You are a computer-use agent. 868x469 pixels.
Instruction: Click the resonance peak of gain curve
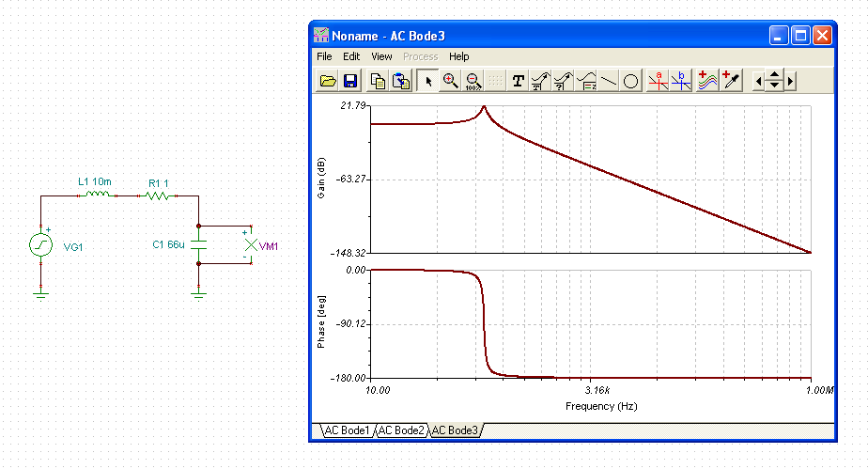click(484, 107)
